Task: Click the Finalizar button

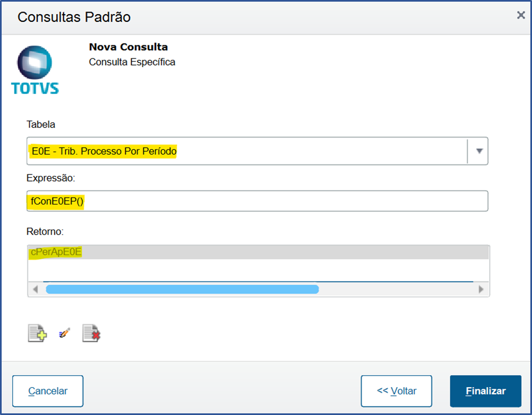Action: (x=485, y=391)
